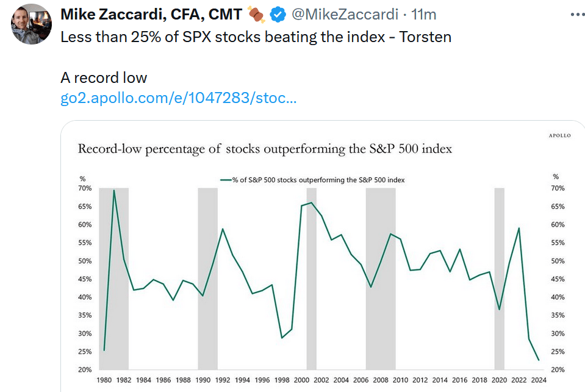Click the display name Mike Zaccardi, CFA, CMT
This screenshot has width=585, height=392.
coord(152,13)
